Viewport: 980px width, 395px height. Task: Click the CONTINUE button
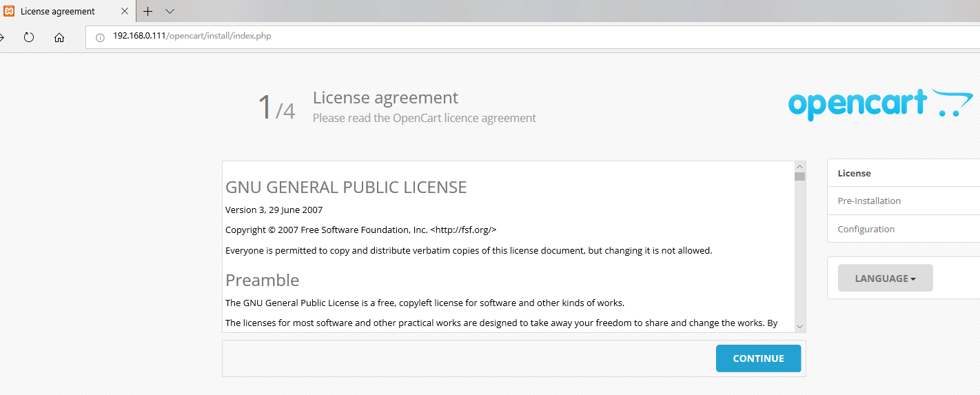click(x=758, y=358)
